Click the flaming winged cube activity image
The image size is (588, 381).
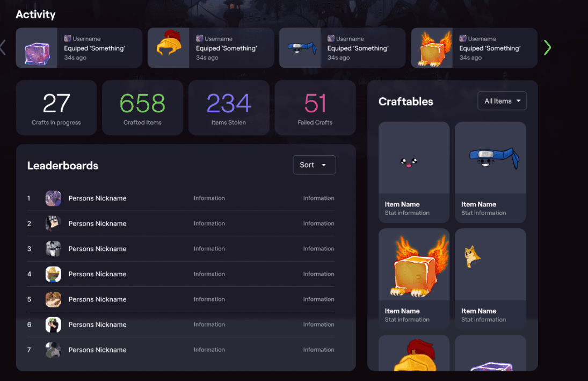coord(432,48)
